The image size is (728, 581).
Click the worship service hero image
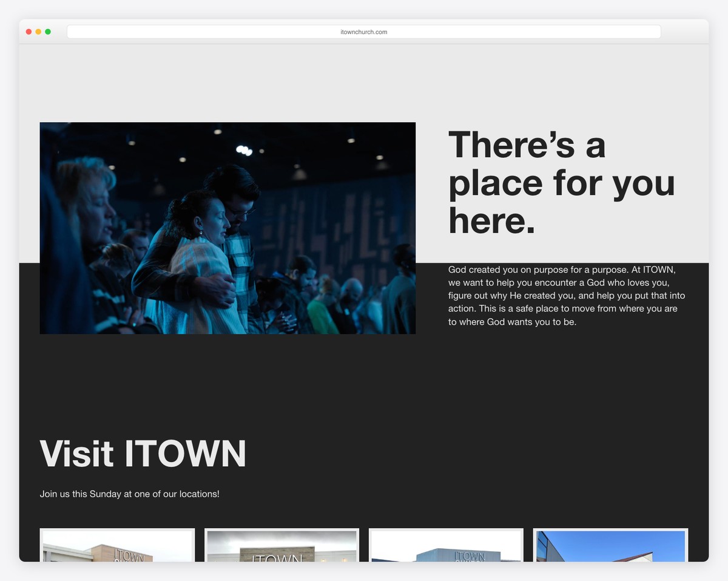tap(227, 228)
